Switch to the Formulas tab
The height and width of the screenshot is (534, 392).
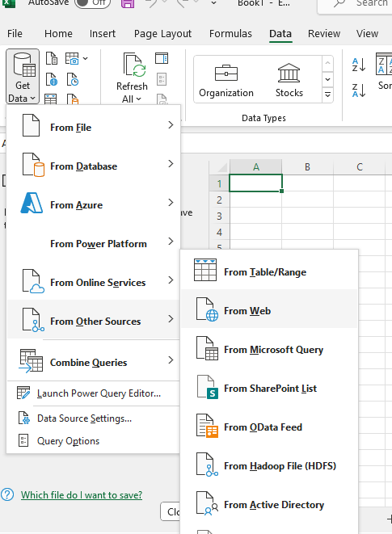tap(230, 34)
